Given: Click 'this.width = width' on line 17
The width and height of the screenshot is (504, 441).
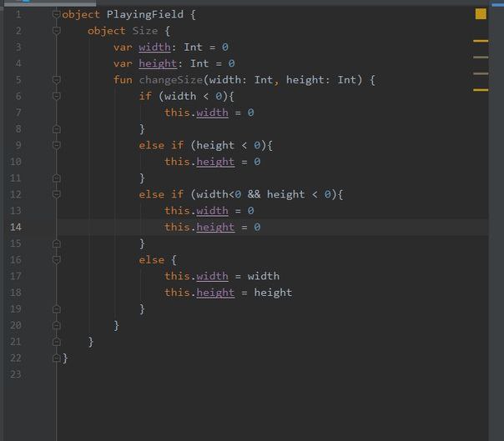Looking at the screenshot, I should [222, 276].
